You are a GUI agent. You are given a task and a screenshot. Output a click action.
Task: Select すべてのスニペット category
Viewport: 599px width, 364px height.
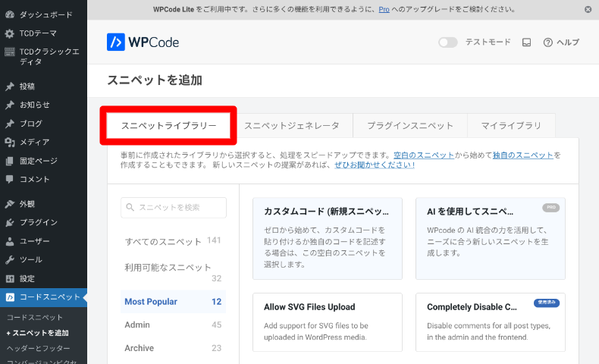coord(173,241)
